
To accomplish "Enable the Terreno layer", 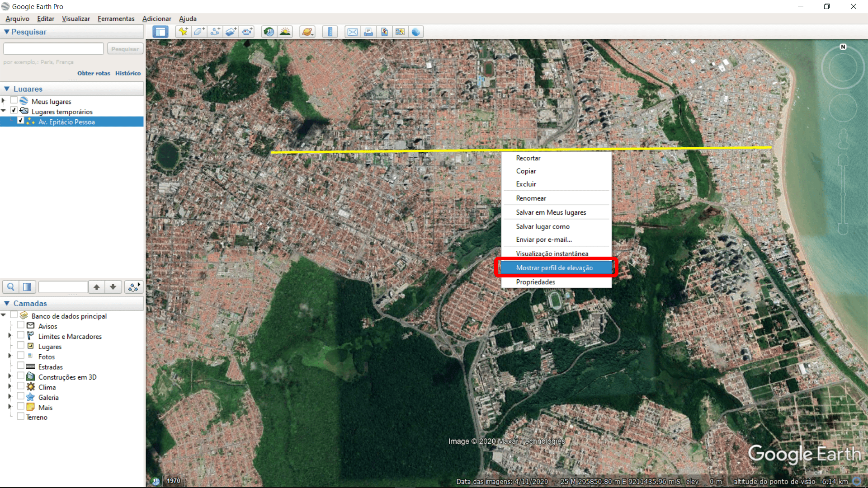I will [21, 416].
